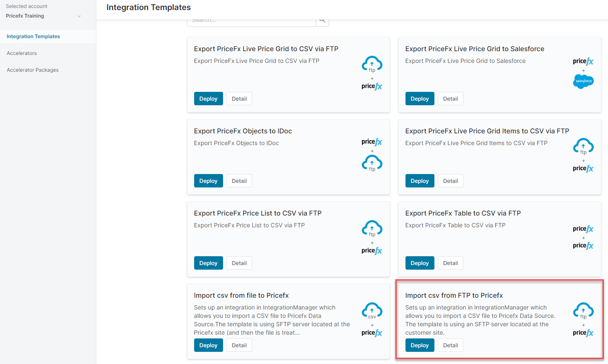View Detail for Import csv from FTP
The height and width of the screenshot is (364, 608).
(x=450, y=345)
